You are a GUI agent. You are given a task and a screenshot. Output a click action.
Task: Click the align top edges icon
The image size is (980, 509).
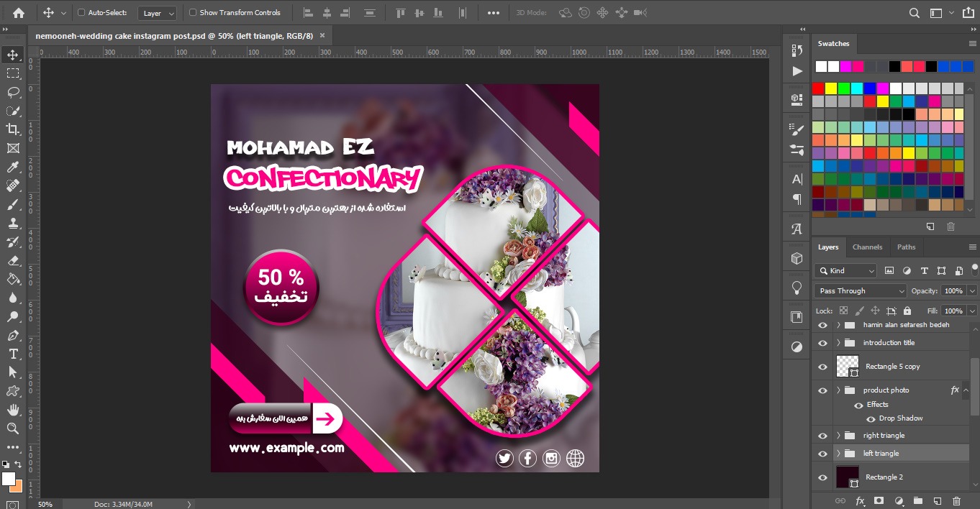coord(401,13)
